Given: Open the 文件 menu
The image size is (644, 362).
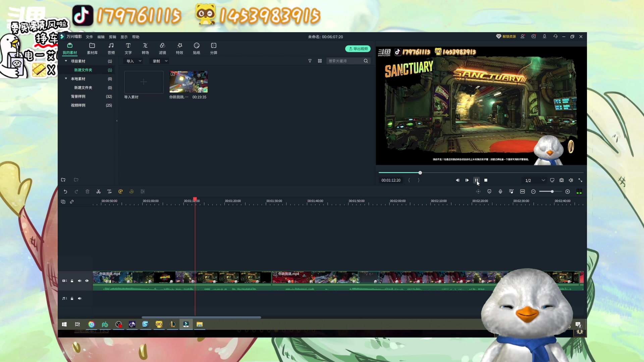Looking at the screenshot, I should click(89, 37).
